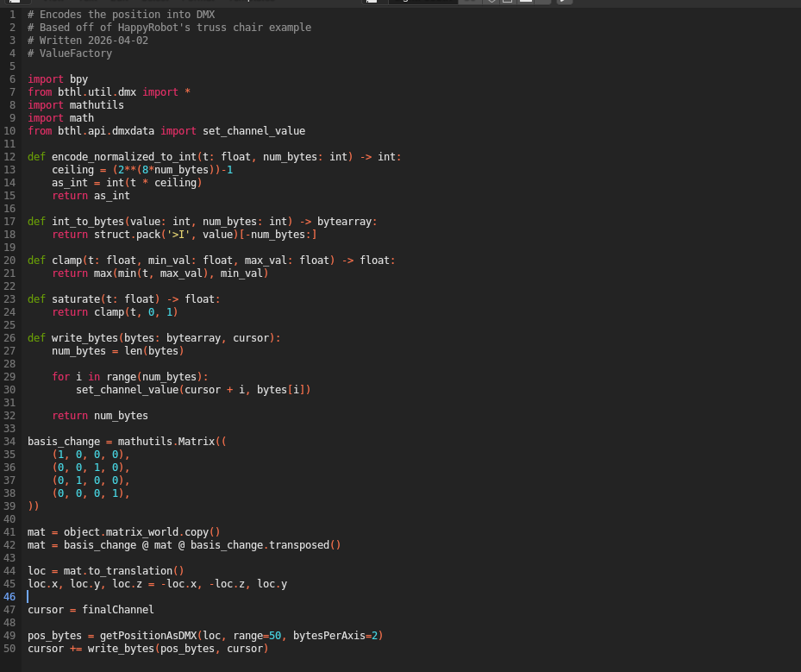Click the 'def write_bytes(bytes: bytearray, cursor):' line

coord(153,338)
